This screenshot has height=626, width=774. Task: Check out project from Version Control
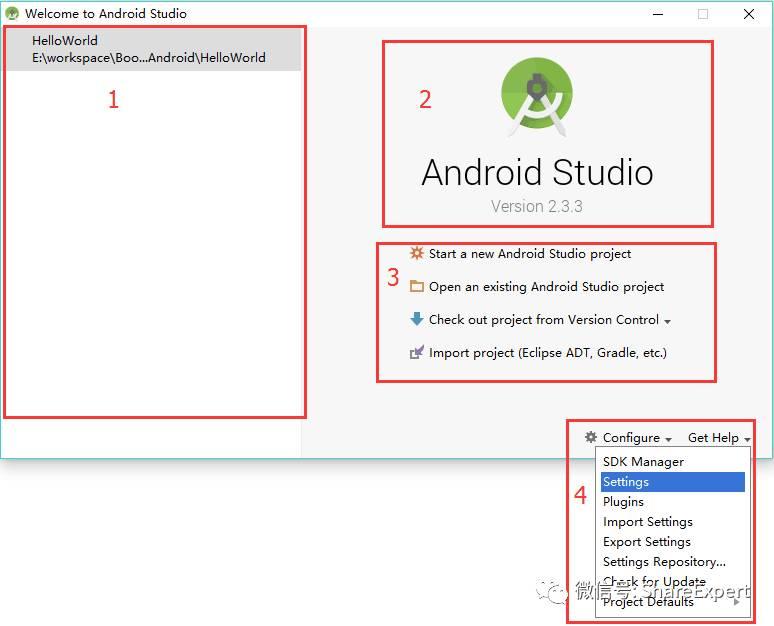point(543,320)
